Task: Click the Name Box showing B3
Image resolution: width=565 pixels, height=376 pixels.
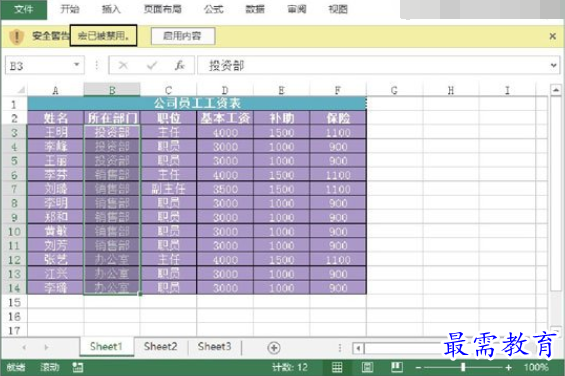Action: (45, 66)
